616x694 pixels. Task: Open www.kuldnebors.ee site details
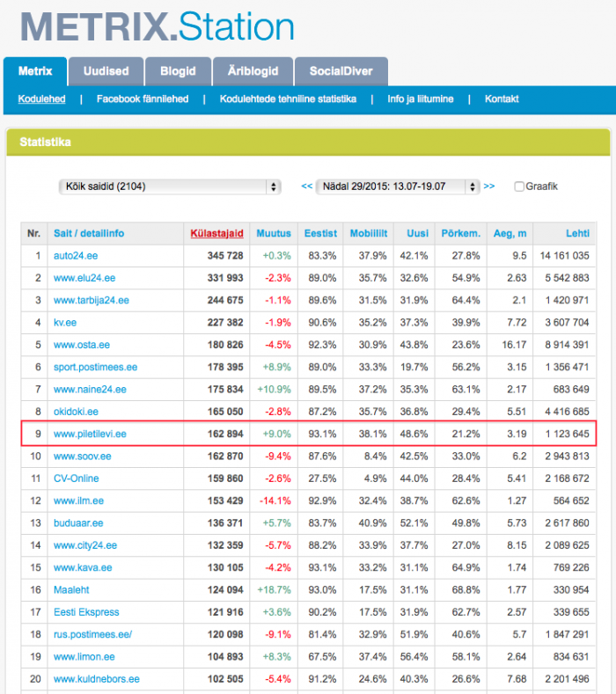[x=97, y=679]
